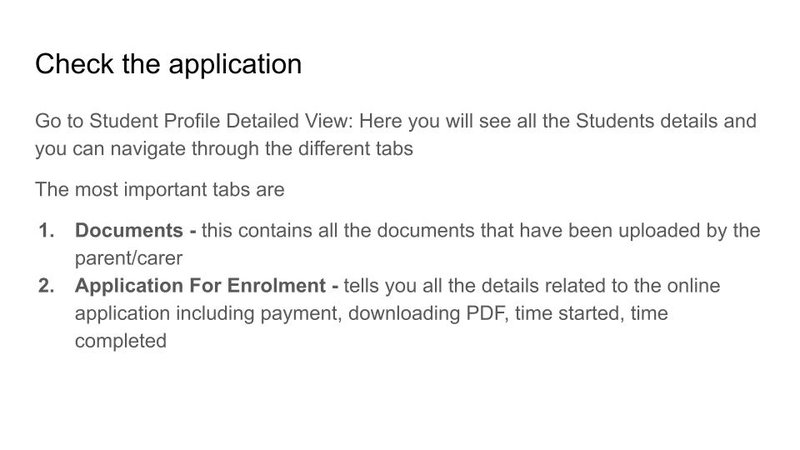The width and height of the screenshot is (800, 450).
Task: Click 'The most important tabs are' line
Action: 160,188
